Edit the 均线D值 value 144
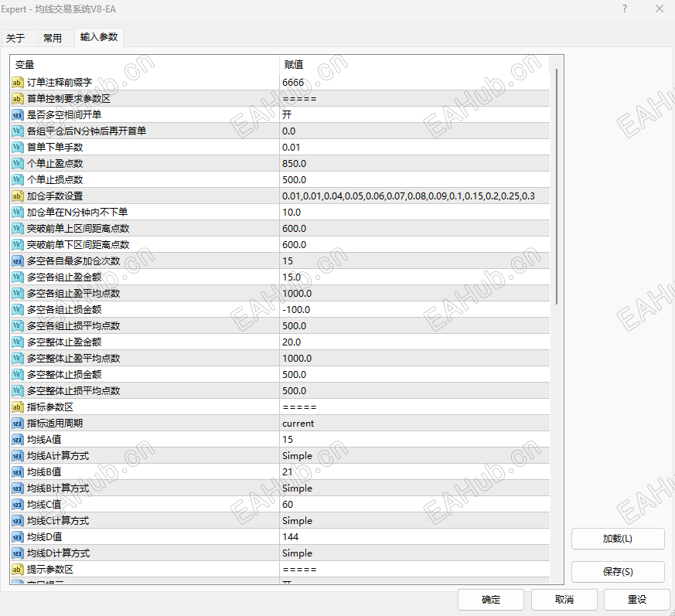675x616 pixels. point(414,537)
